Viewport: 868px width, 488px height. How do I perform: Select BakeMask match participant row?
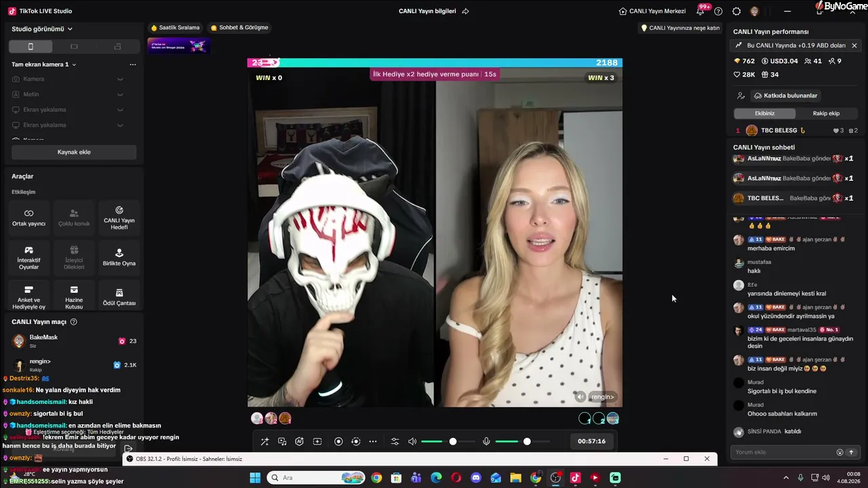pos(74,341)
